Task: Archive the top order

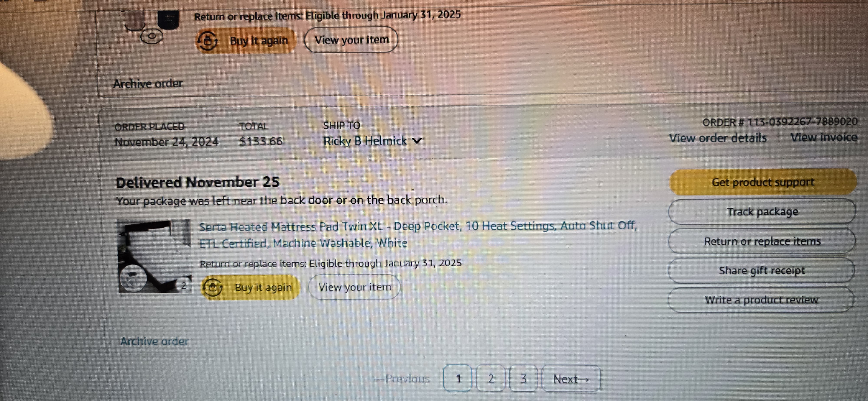Action: coord(148,83)
